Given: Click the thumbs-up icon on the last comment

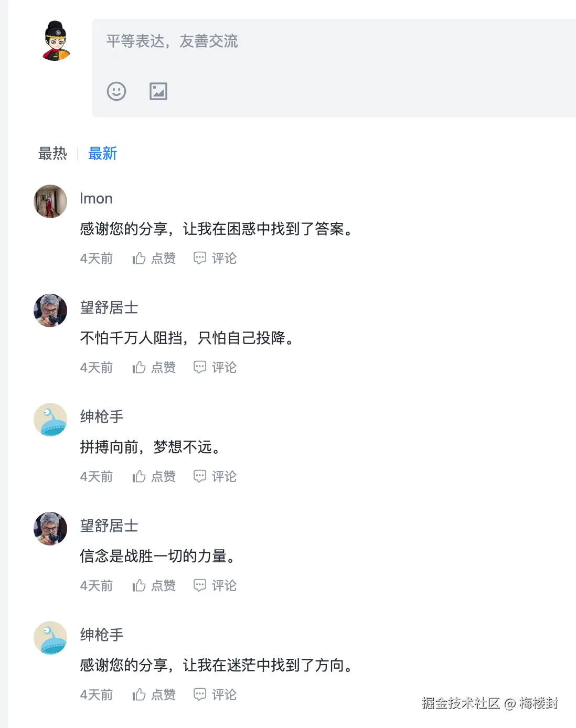Looking at the screenshot, I should [139, 694].
